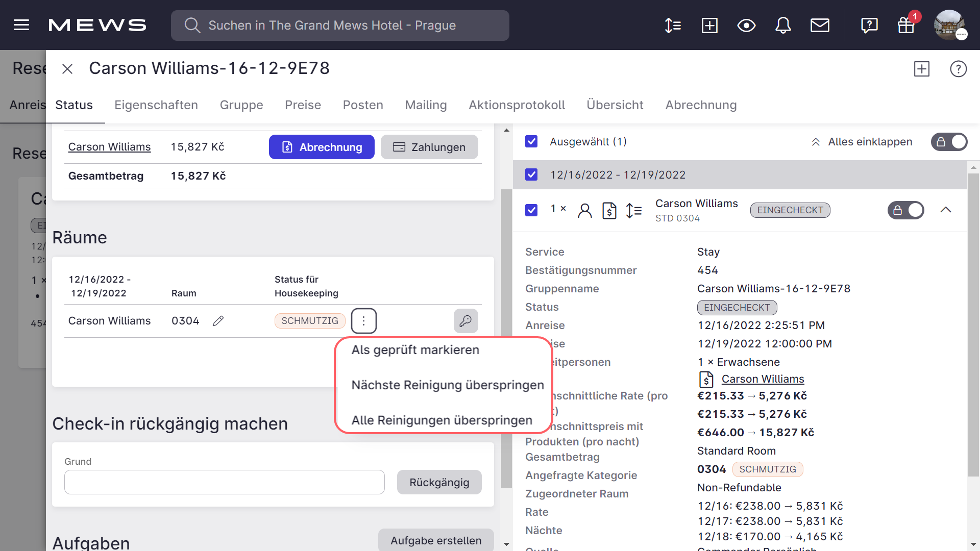Click the Grund text input field
The width and height of the screenshot is (980, 551).
224,482
